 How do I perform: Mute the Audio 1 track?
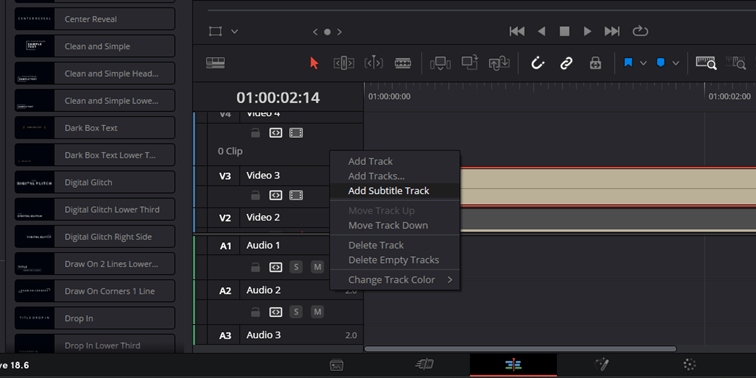click(x=317, y=267)
